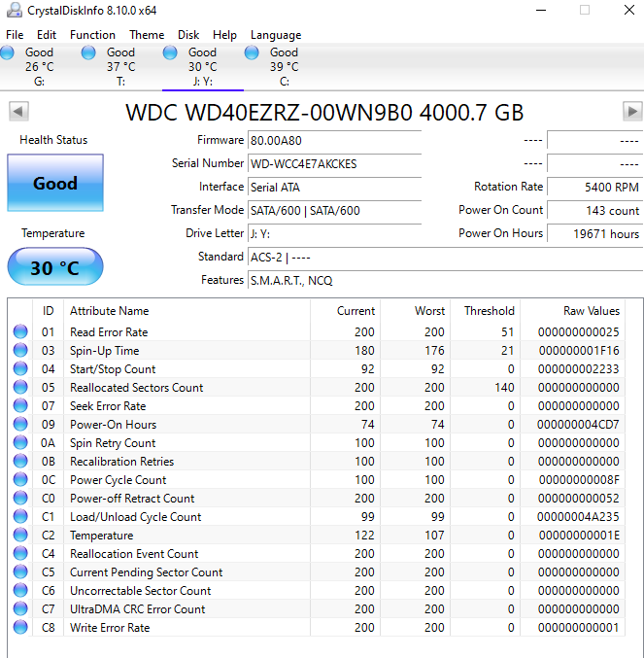Click the ID column header

point(49,311)
